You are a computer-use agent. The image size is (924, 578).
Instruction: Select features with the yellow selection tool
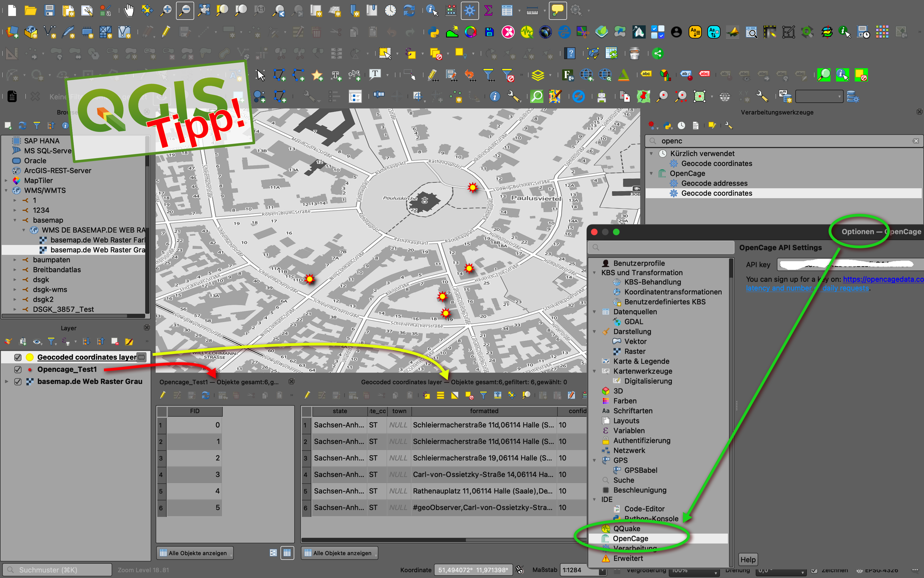pos(385,53)
